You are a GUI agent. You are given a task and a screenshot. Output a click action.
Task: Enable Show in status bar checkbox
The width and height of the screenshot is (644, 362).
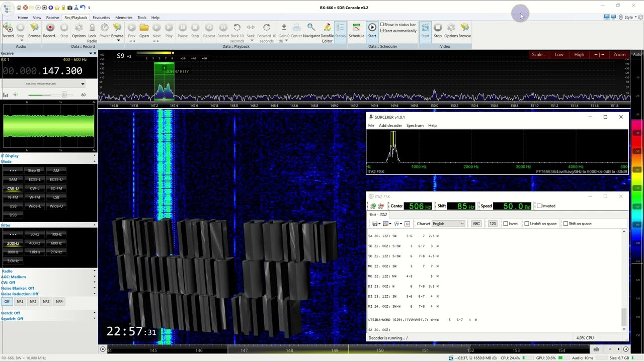(382, 24)
